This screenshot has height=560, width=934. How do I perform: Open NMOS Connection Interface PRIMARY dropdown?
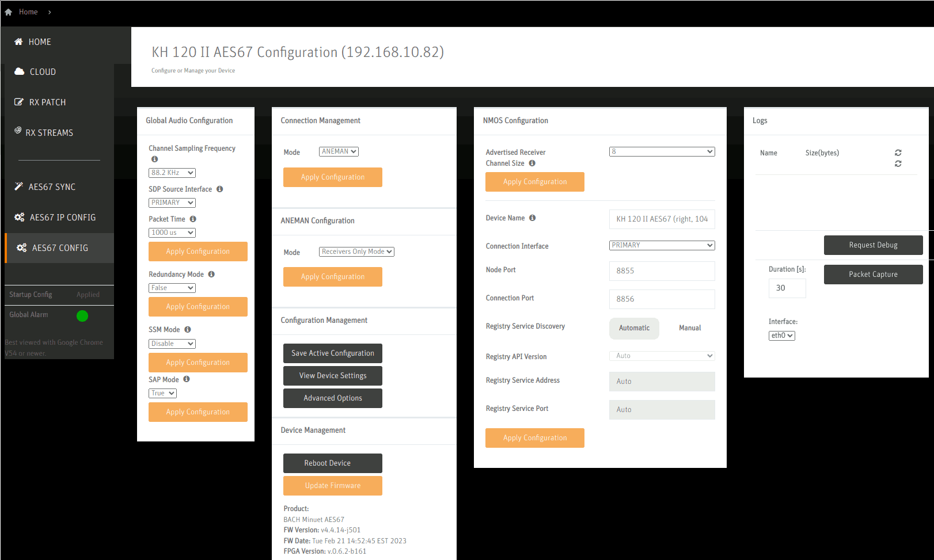point(662,245)
